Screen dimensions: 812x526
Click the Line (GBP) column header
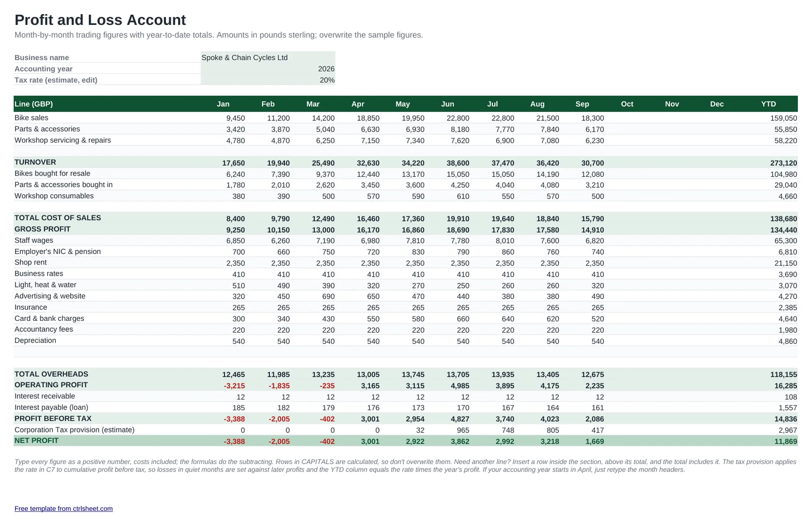33,104
